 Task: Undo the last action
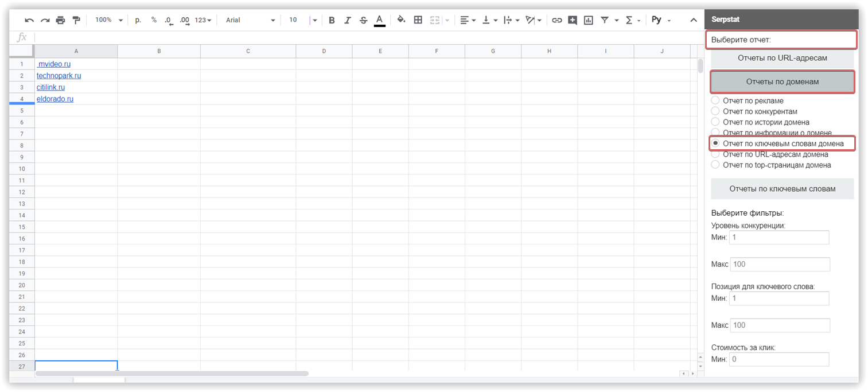click(29, 20)
